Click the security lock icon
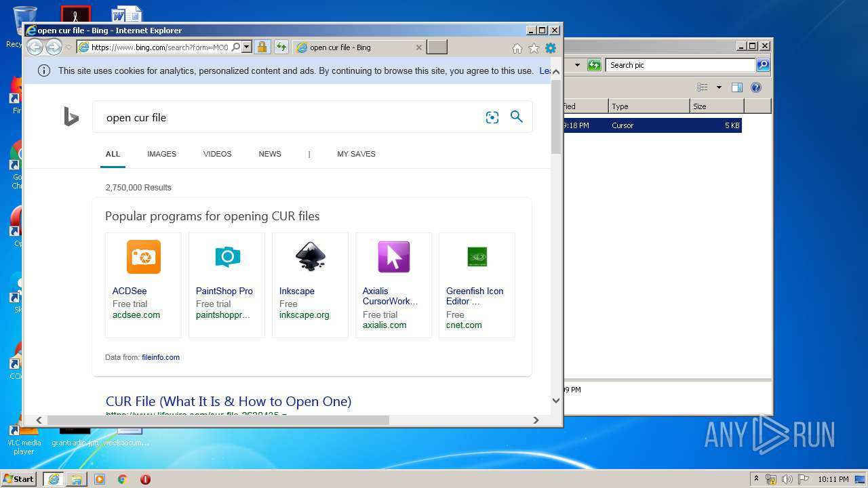This screenshot has height=488, width=868. coord(262,47)
